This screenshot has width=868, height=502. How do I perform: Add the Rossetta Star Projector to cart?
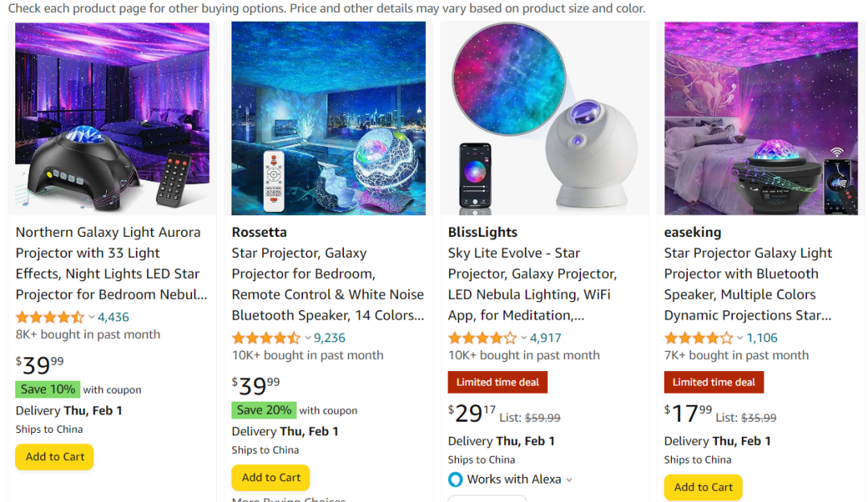271,478
